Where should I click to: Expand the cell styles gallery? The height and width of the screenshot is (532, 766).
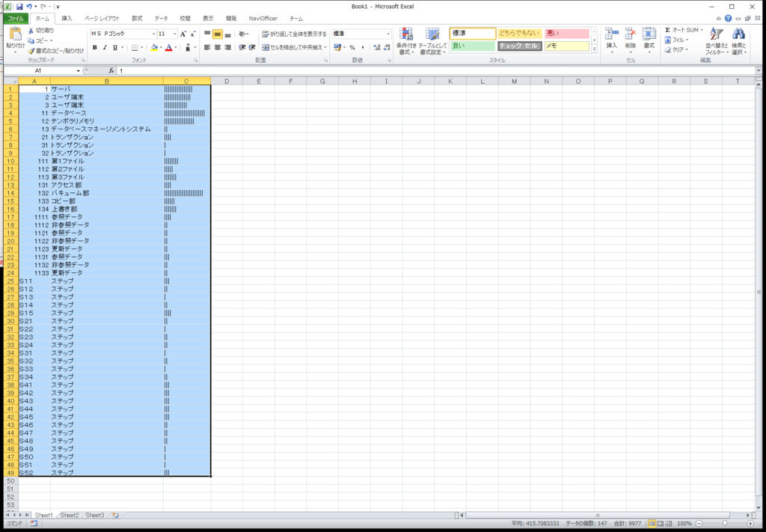tap(595, 49)
